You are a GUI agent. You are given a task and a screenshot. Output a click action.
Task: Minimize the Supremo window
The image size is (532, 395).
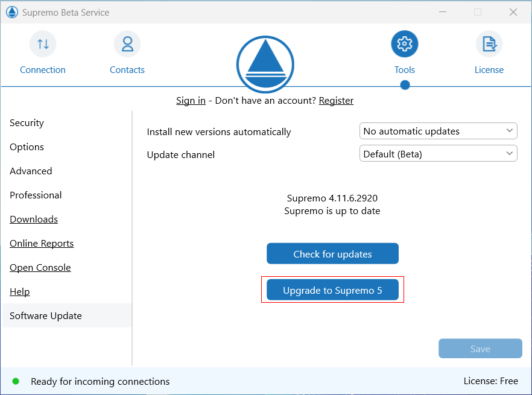click(443, 12)
